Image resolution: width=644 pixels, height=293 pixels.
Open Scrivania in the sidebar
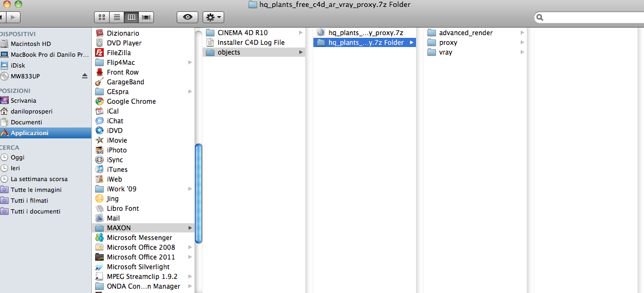click(23, 101)
